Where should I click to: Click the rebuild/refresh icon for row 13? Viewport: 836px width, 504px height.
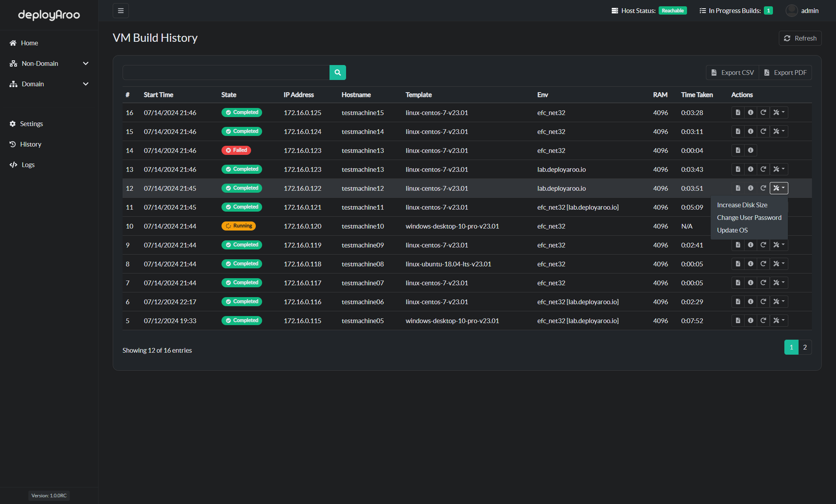[x=763, y=169]
